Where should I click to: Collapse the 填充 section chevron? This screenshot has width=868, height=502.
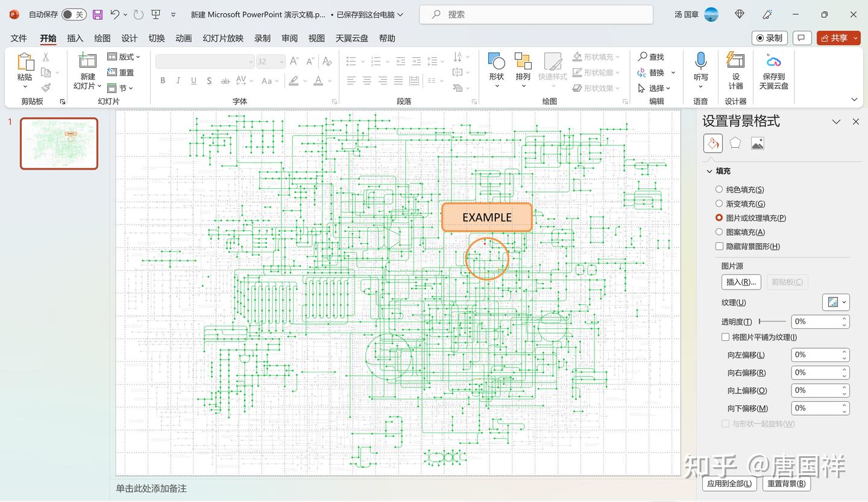click(710, 171)
